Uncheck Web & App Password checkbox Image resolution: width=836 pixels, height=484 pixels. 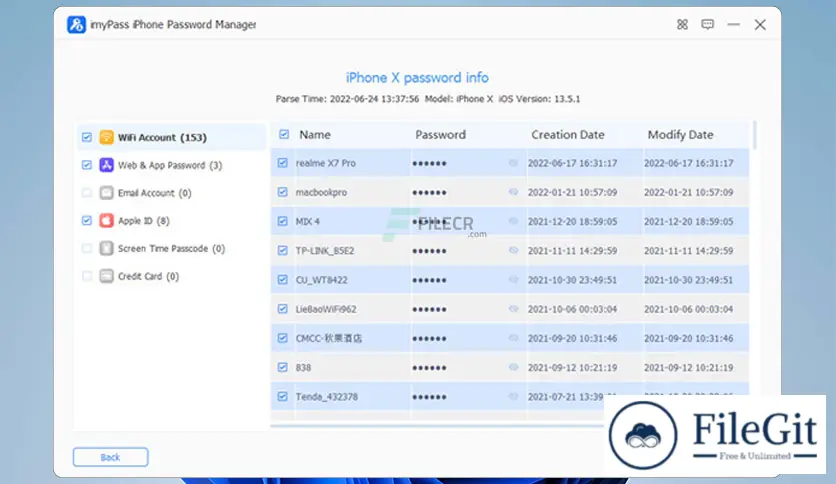87,165
